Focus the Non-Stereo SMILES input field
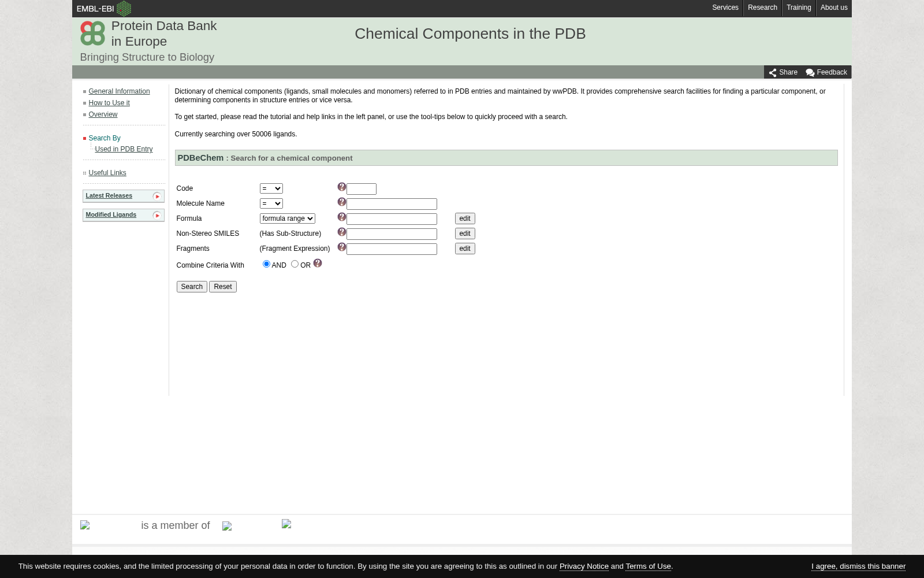 click(x=392, y=234)
